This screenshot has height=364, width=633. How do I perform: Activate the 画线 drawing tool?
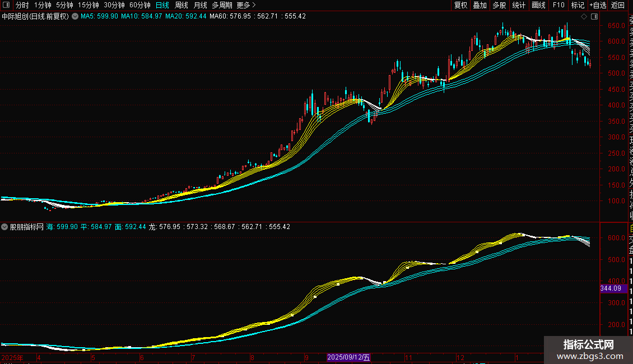point(538,5)
